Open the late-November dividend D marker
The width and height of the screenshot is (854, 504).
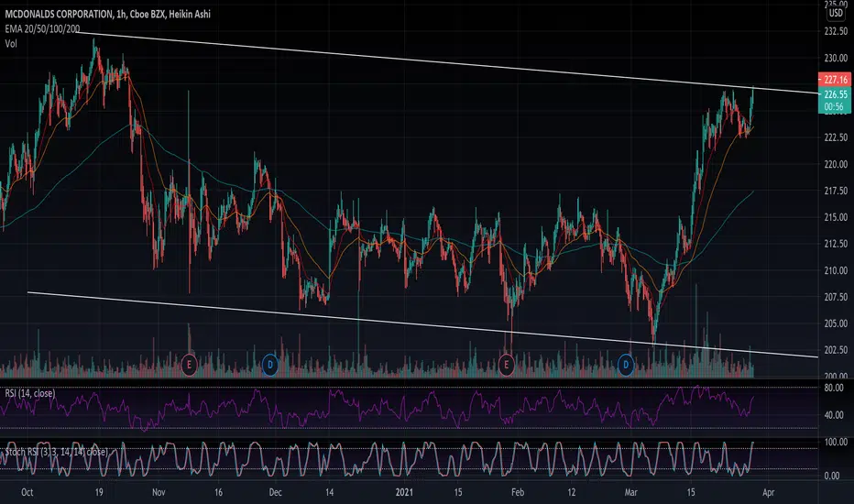click(270, 365)
